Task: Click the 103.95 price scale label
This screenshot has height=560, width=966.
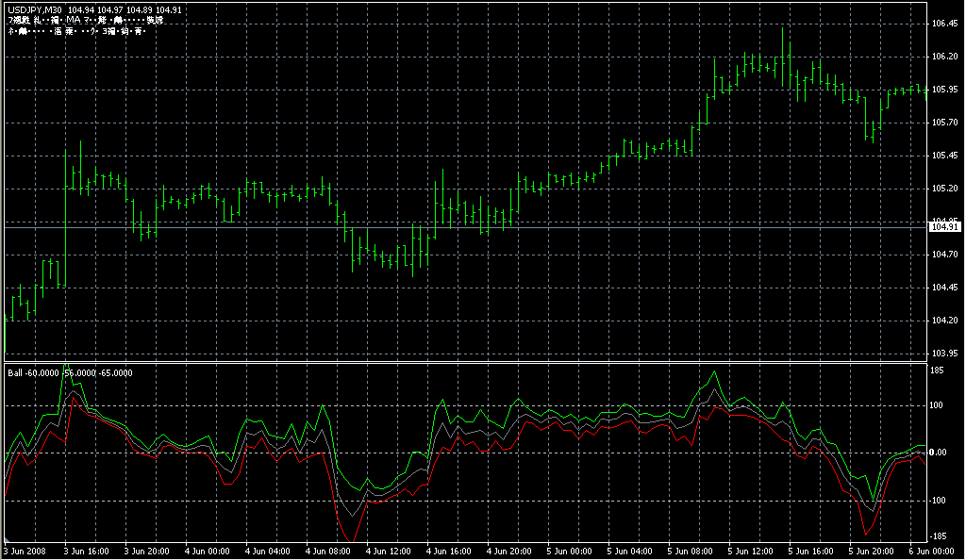Action: (x=945, y=354)
